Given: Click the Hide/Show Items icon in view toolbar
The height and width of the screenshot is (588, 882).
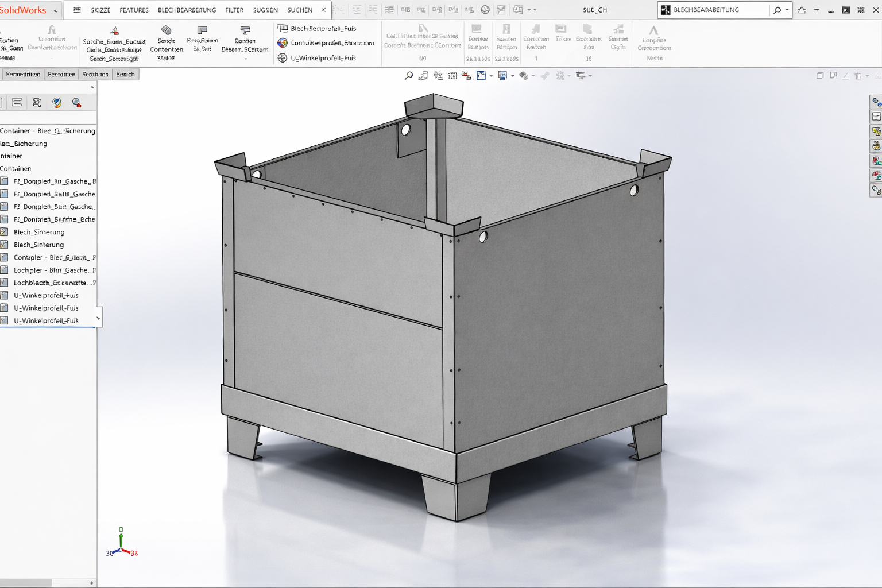Looking at the screenshot, I should point(524,75).
